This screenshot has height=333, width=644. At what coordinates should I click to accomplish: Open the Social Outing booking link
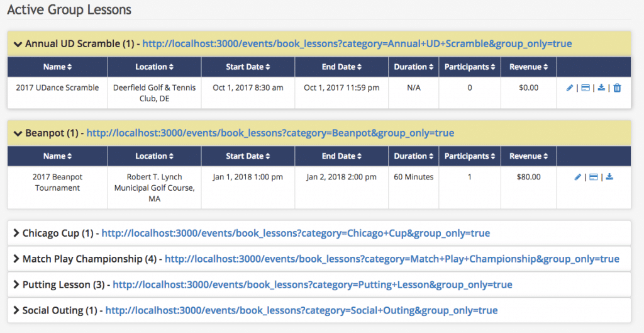coord(301,310)
